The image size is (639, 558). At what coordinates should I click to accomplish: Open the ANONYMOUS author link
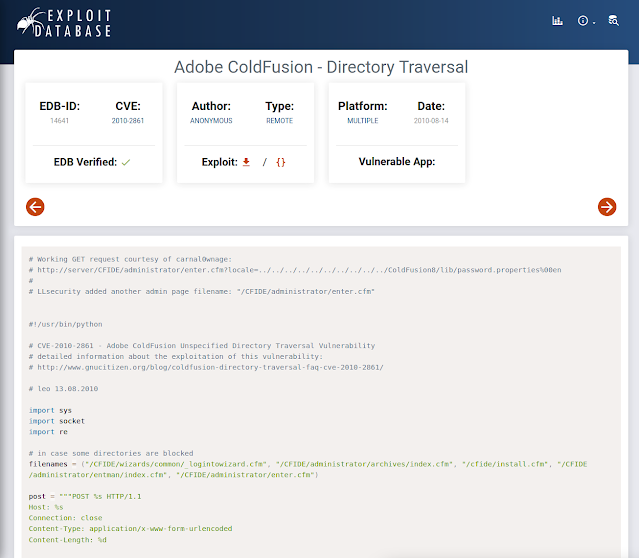211,121
